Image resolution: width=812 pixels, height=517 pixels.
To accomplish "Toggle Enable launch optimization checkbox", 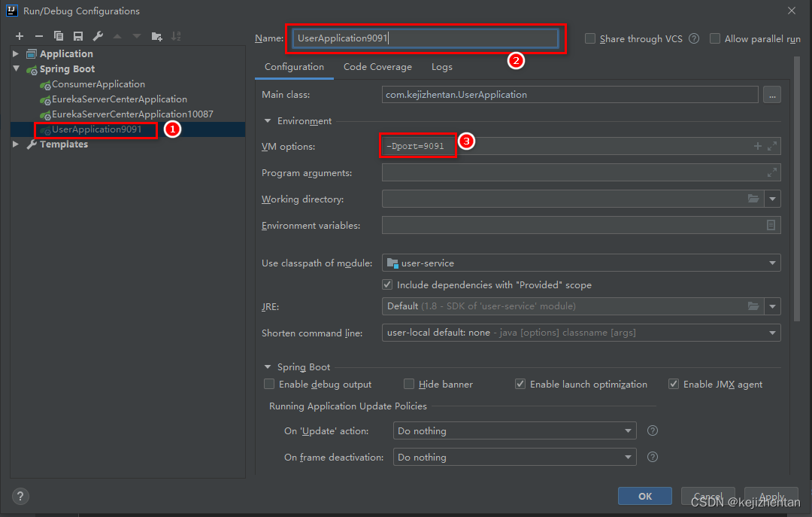I will 520,384.
